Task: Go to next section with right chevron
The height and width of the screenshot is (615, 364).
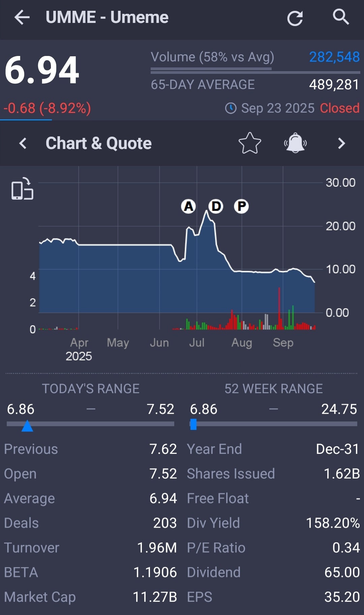Action: point(341,143)
